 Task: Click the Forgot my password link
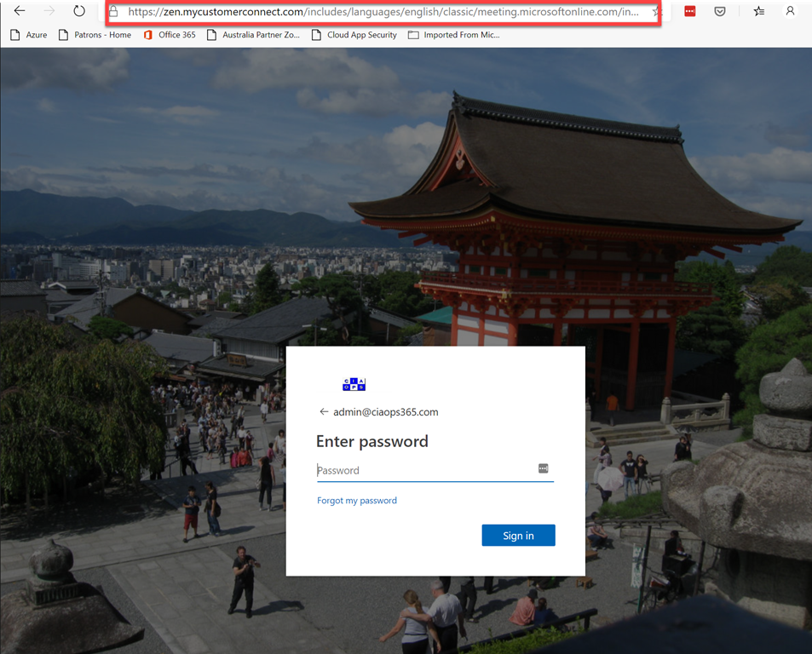(x=357, y=501)
